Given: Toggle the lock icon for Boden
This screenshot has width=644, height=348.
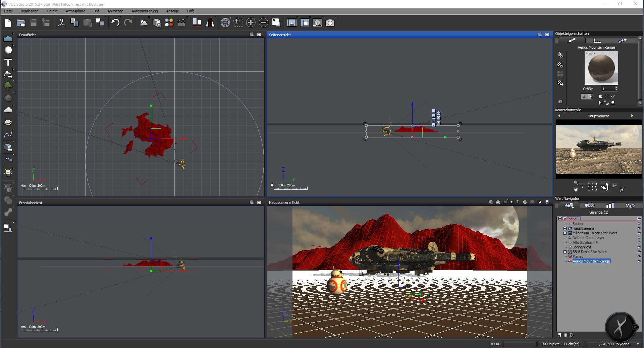Looking at the screenshot, I should click(639, 224).
